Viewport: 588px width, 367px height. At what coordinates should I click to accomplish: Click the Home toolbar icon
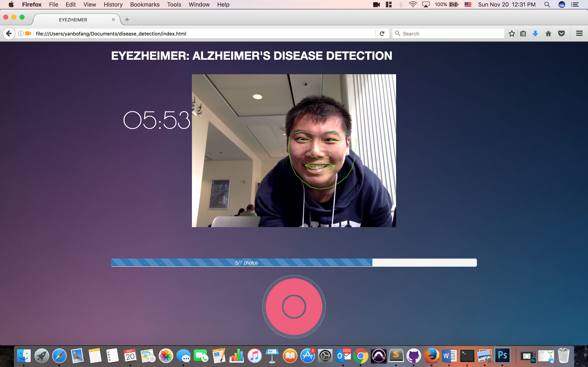tap(548, 33)
